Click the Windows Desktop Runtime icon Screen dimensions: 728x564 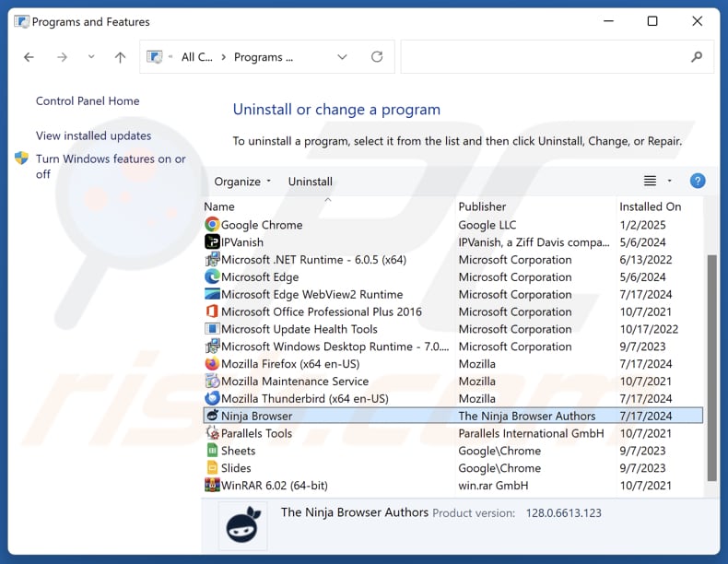pyautogui.click(x=212, y=347)
